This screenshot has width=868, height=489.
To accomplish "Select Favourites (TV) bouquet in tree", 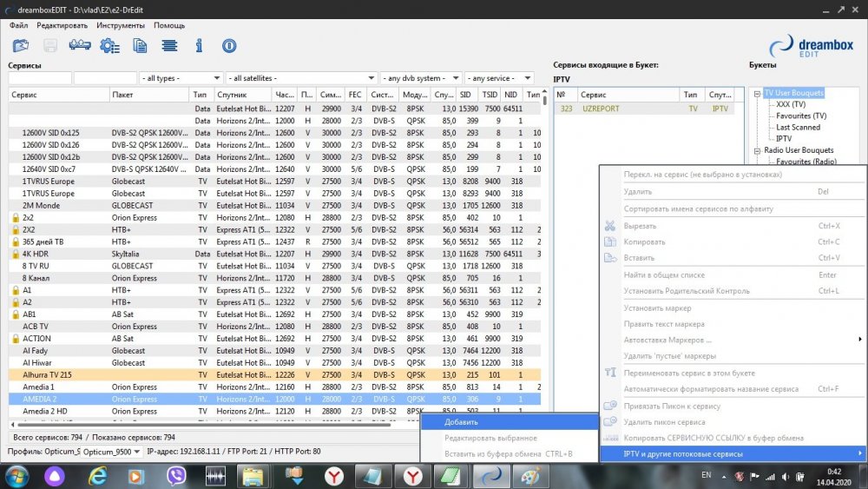I will (800, 116).
